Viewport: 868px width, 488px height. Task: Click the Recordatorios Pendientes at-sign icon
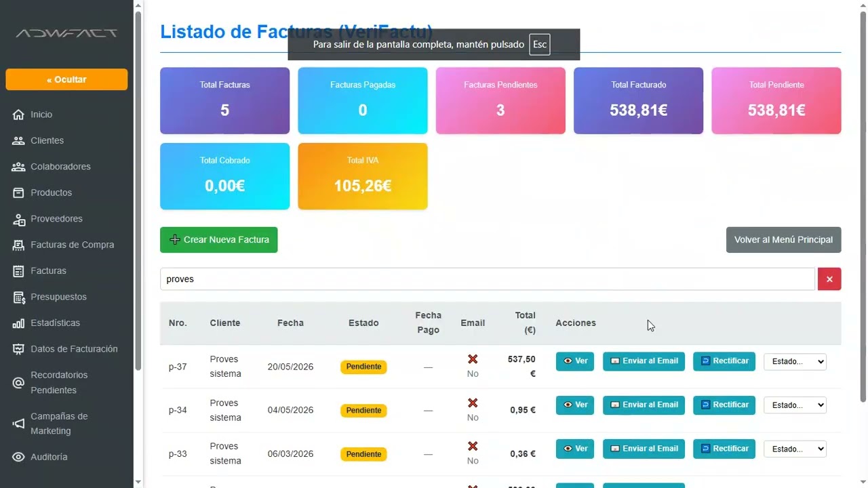18,383
